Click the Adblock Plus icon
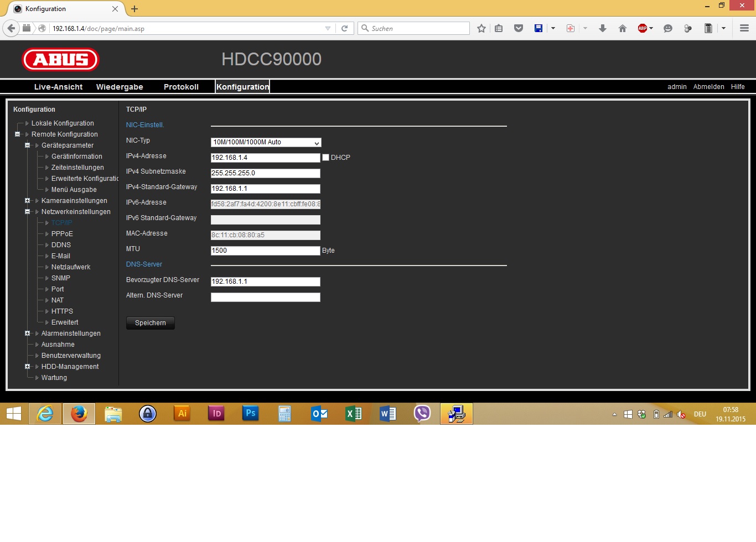The image size is (756, 542). click(643, 28)
